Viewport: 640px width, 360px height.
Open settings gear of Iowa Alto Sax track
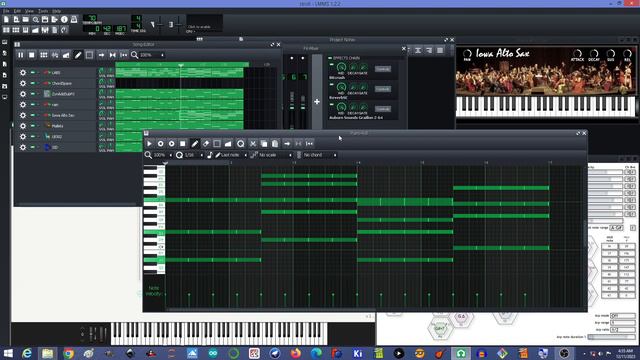(x=23, y=115)
